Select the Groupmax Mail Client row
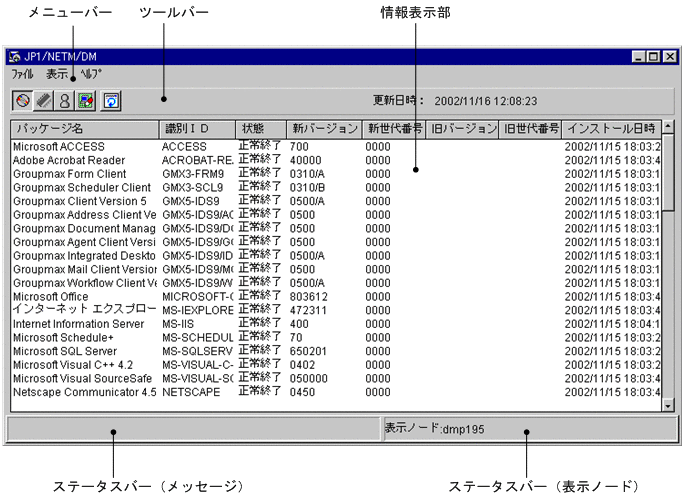685x499 pixels. [x=336, y=269]
